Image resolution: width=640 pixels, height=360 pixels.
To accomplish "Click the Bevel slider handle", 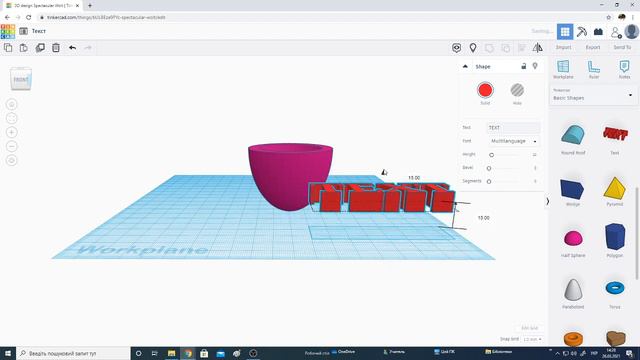I will coord(489,168).
